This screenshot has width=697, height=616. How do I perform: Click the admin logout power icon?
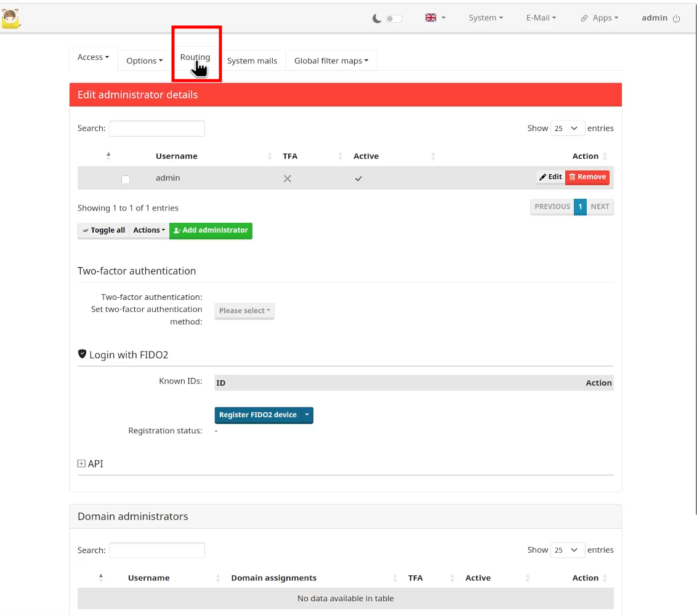point(676,18)
